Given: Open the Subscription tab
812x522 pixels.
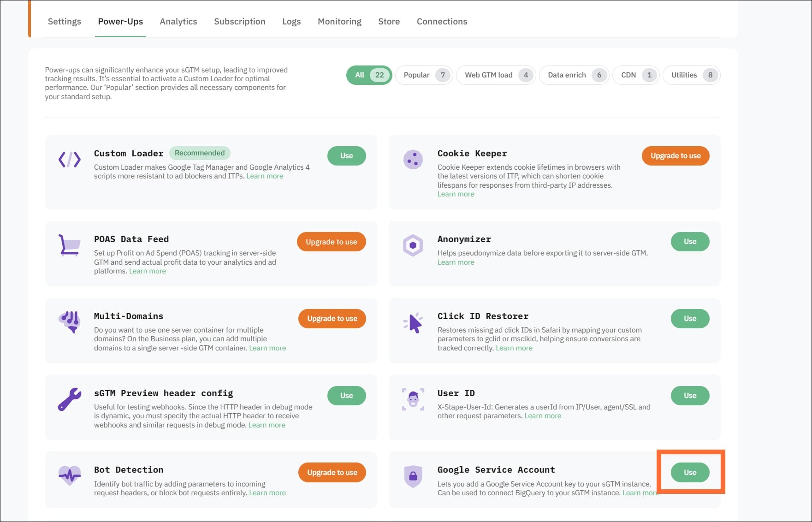Looking at the screenshot, I should pos(240,21).
